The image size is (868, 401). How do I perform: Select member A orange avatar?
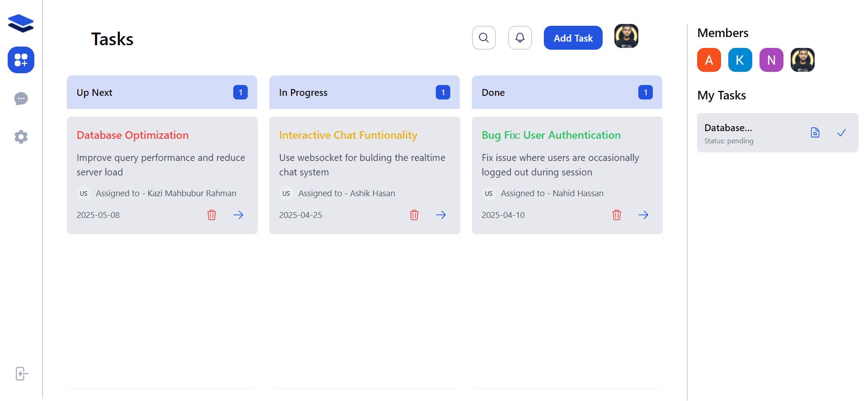709,60
